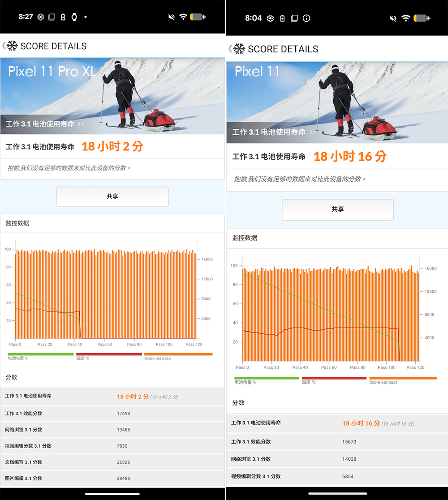448x500 pixels.
Task: Tap the snowflake logo on the Pixel 11 Pro XL screen
Action: tap(13, 46)
